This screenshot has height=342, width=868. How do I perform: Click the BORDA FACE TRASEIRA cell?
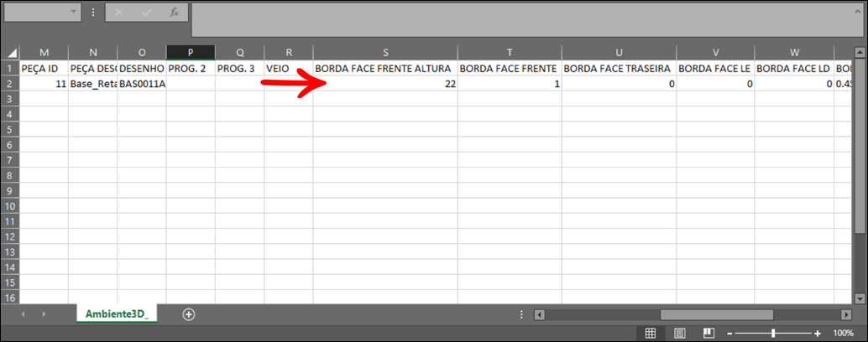619,69
